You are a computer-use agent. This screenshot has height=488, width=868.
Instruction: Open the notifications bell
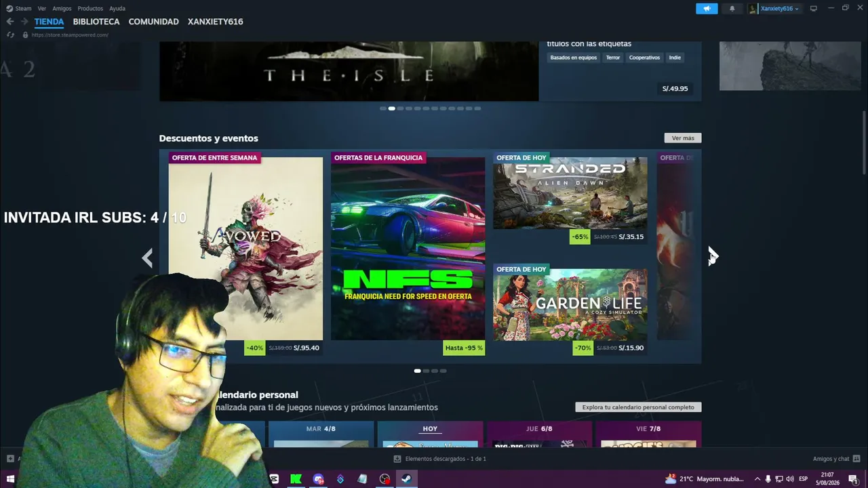pos(732,8)
